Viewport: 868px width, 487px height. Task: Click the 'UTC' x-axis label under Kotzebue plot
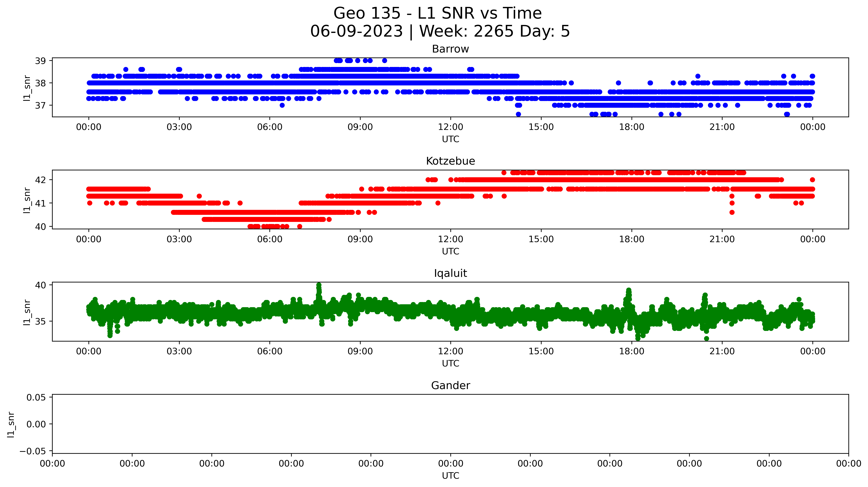coord(451,251)
